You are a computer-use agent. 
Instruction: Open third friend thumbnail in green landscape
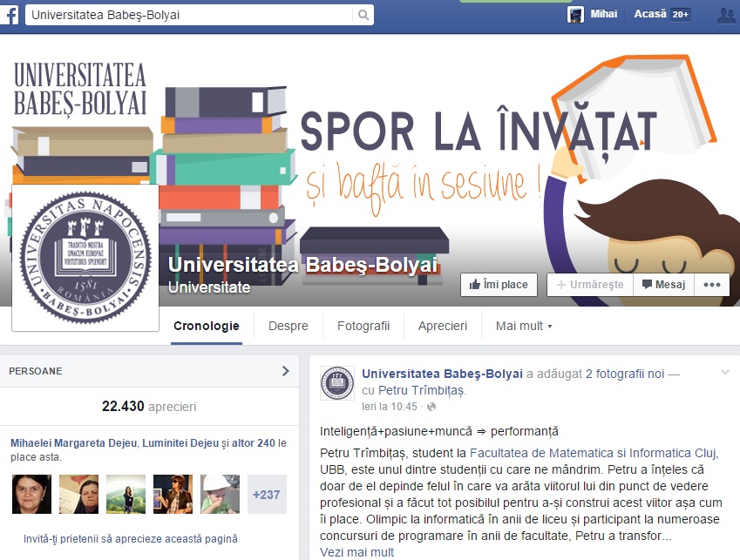click(126, 494)
